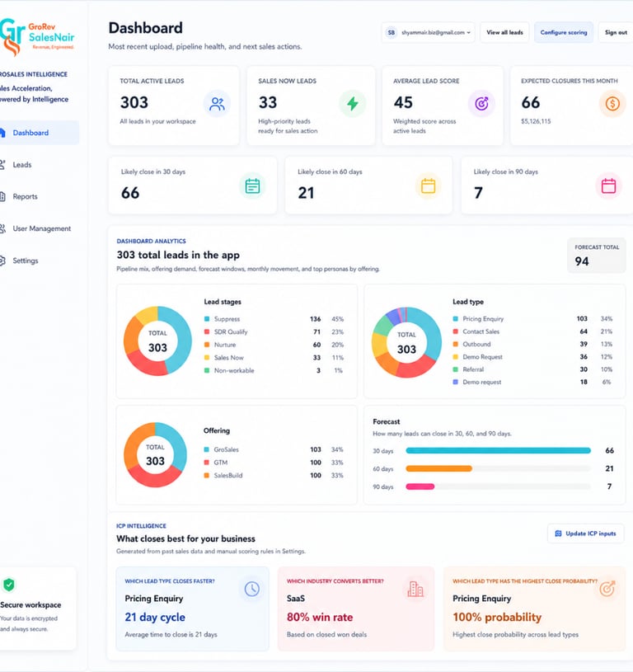
Task: Click the building icon in industry card
Action: (415, 589)
